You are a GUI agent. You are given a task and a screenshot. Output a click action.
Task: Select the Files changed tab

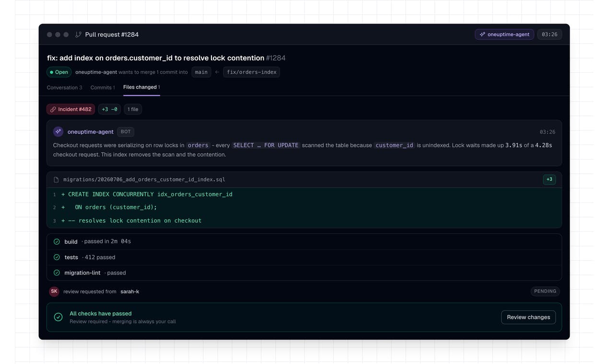pyautogui.click(x=141, y=87)
